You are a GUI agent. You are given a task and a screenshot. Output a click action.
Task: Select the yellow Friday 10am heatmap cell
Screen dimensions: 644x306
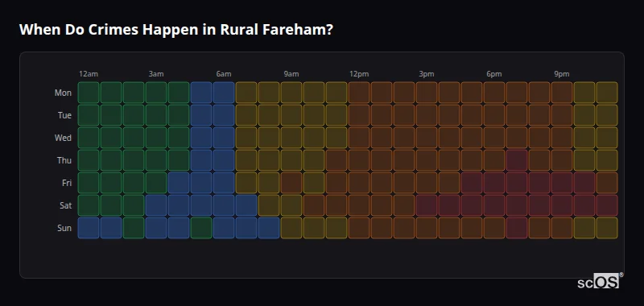pos(314,183)
